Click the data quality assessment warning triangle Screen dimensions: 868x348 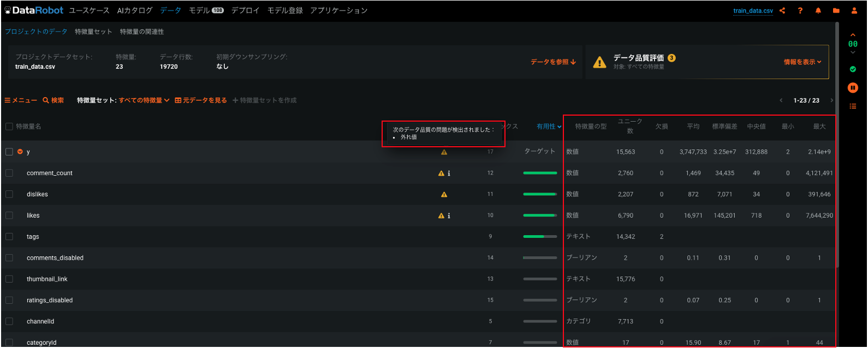click(599, 62)
